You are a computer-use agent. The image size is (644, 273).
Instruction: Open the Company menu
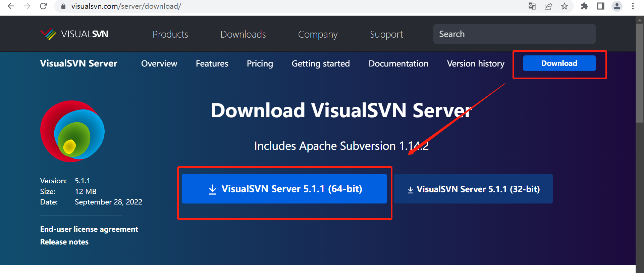318,34
